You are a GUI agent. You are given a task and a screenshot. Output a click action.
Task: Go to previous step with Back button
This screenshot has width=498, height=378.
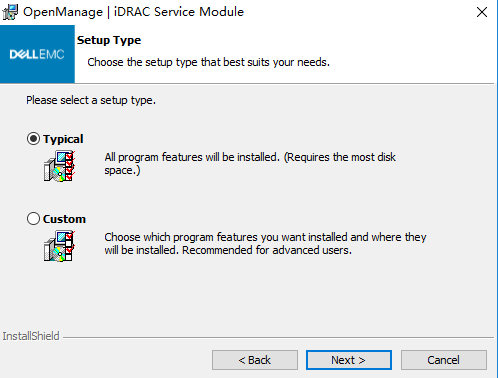click(255, 360)
